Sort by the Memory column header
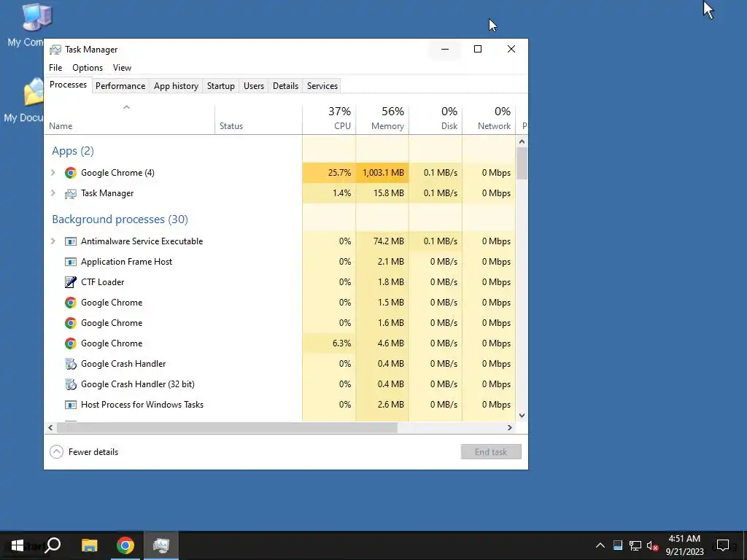The image size is (747, 560). pyautogui.click(x=382, y=119)
